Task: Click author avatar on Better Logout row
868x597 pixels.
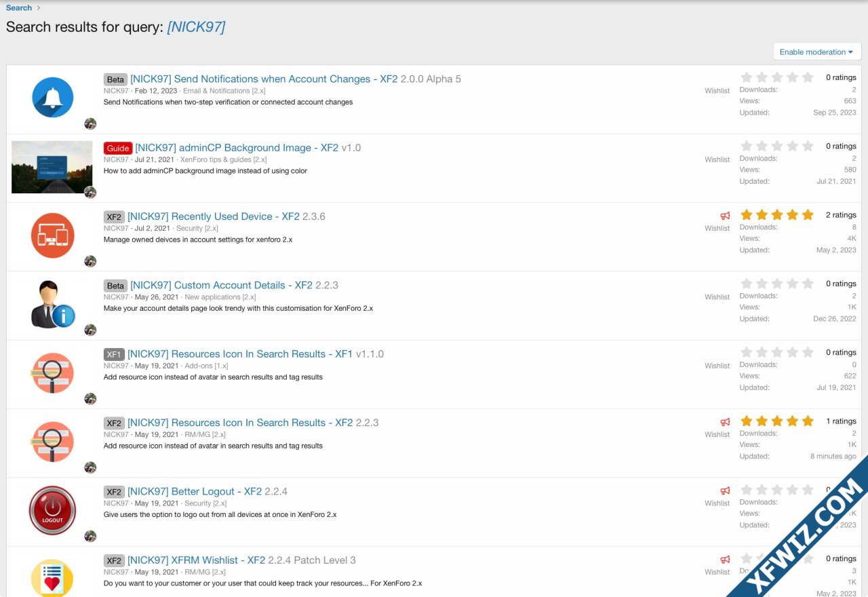Action: tap(90, 536)
